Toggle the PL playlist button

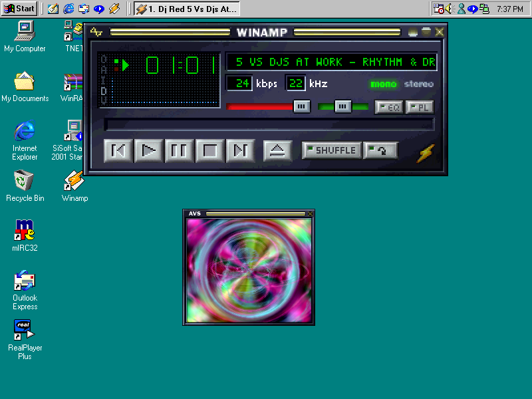(x=420, y=107)
